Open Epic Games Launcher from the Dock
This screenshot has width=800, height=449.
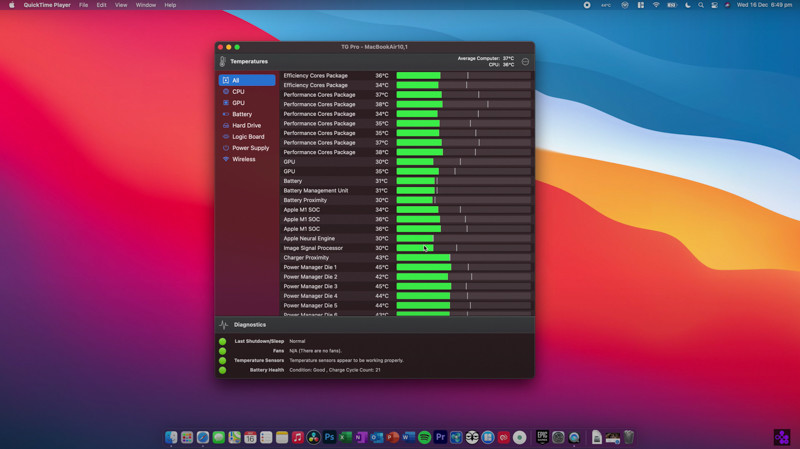click(x=542, y=437)
